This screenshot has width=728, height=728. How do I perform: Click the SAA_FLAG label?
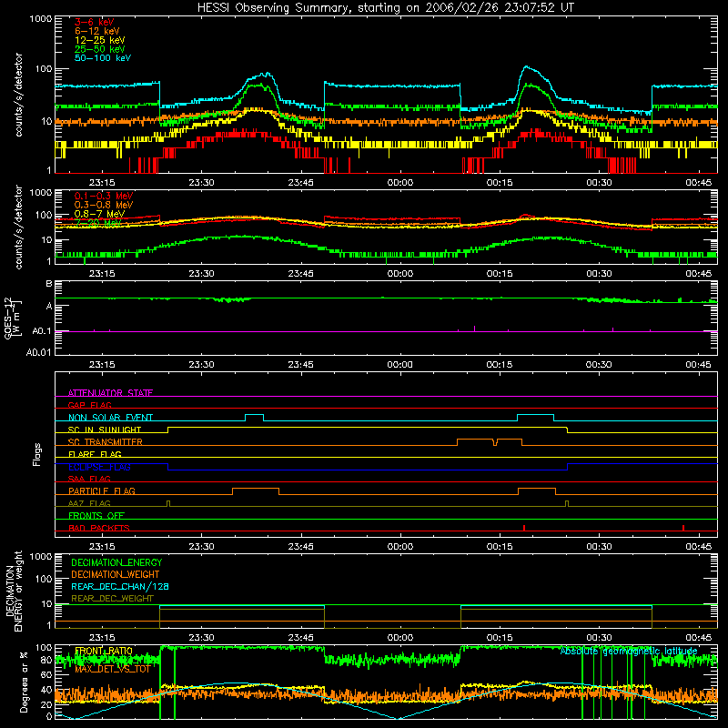pyautogui.click(x=89, y=479)
